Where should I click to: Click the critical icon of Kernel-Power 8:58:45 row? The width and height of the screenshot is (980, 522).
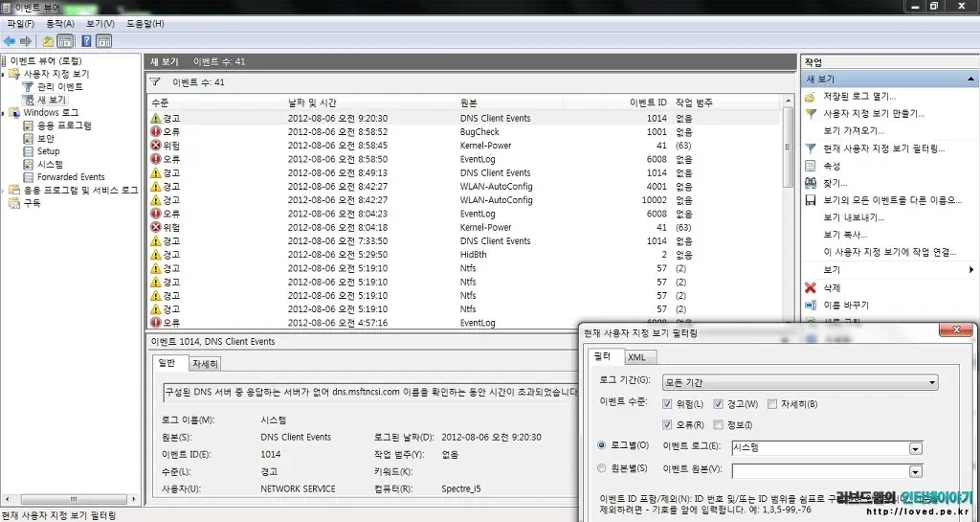coord(156,146)
